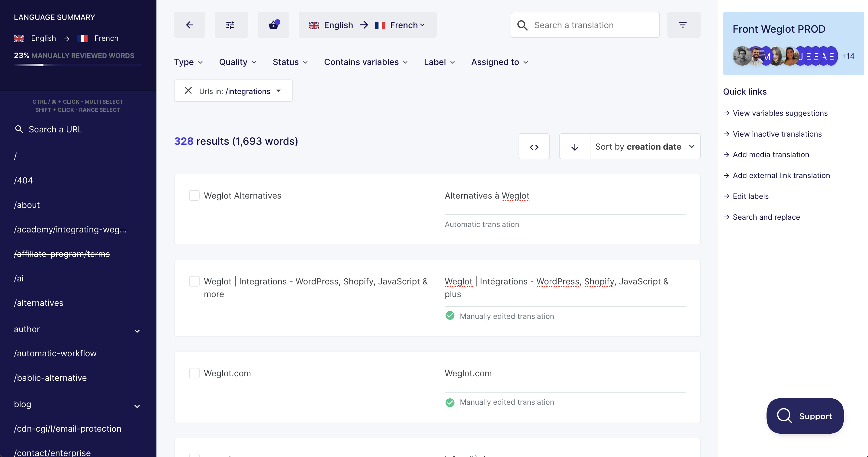This screenshot has width=868, height=457.
Task: Check the Weglot Alternatives row checkbox
Action: coord(194,196)
